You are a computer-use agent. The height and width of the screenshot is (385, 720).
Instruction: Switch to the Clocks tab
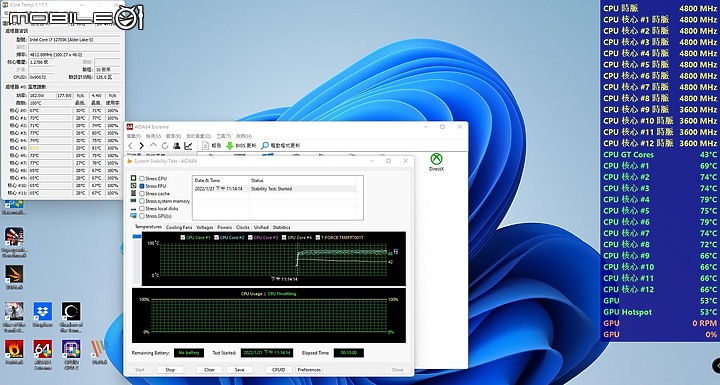pos(242,227)
